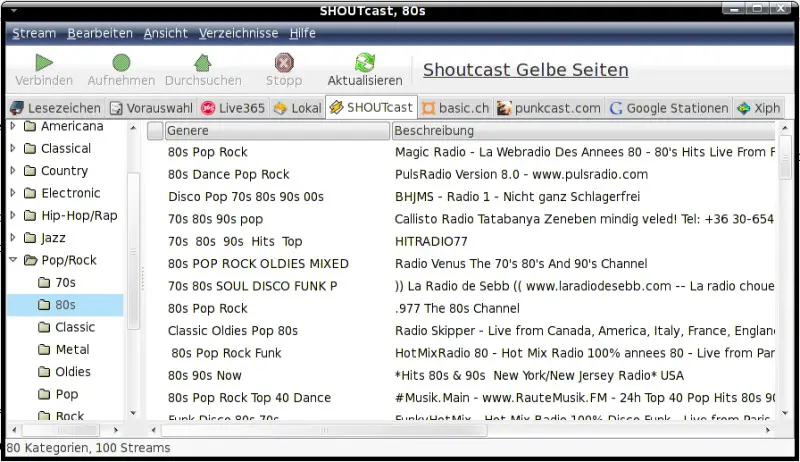
Task: Select the Metal subcategory
Action: click(64, 350)
